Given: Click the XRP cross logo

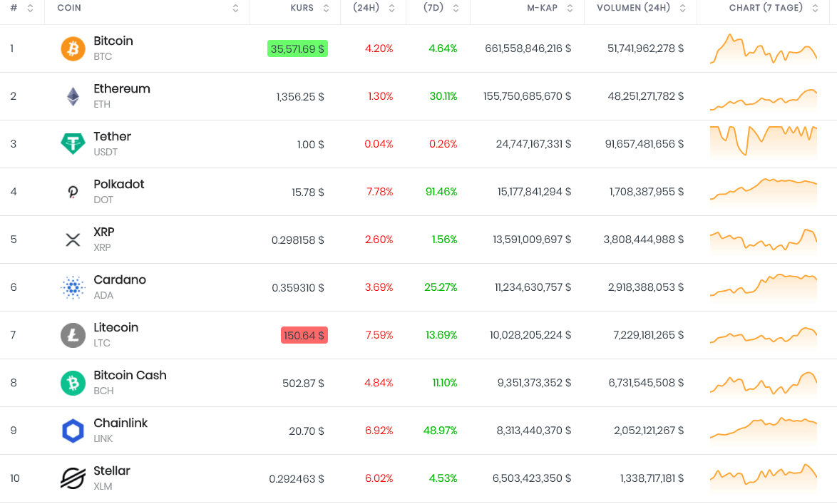Looking at the screenshot, I should (x=73, y=240).
